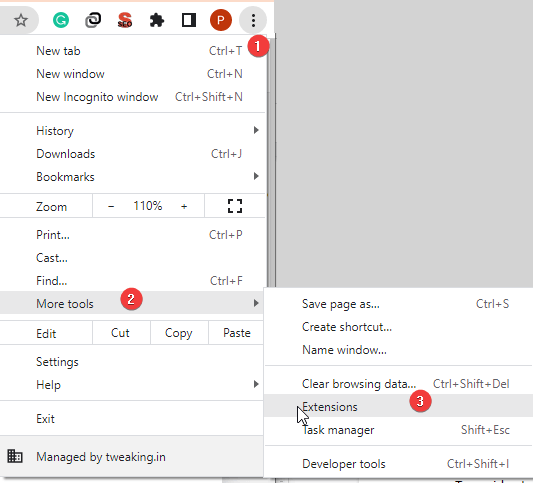Open Clear browsing data... entry
533x483 pixels.
[x=399, y=384]
